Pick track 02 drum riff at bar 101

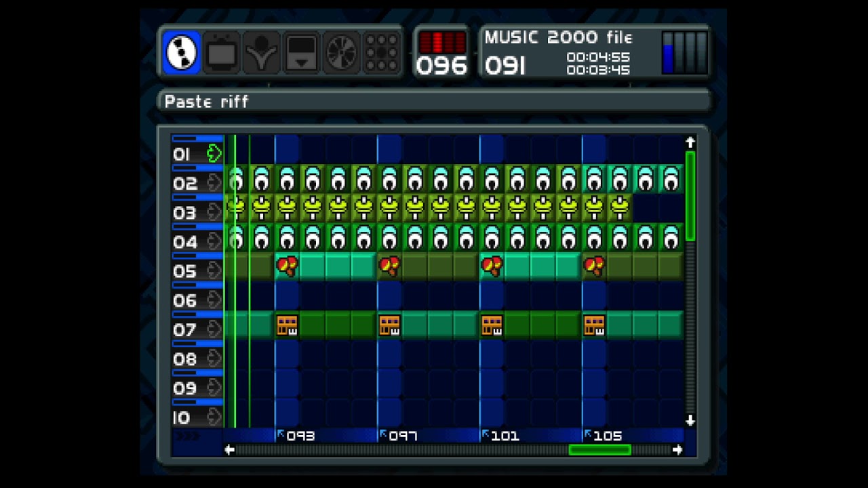click(x=492, y=179)
